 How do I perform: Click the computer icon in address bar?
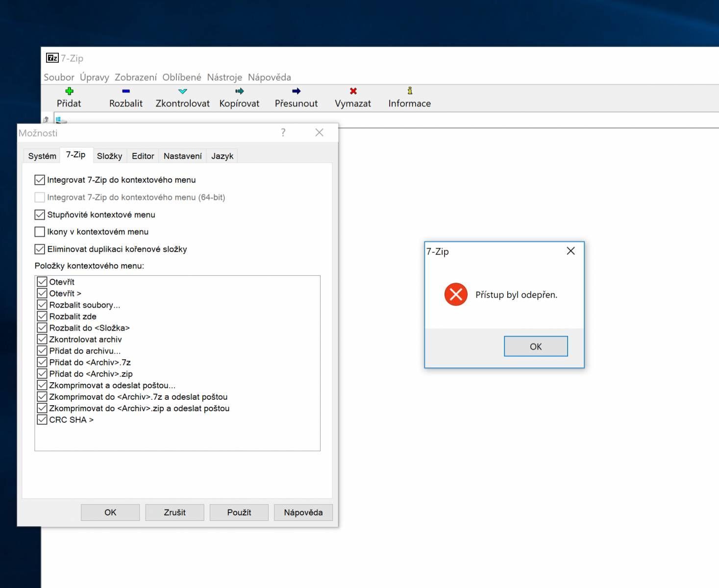60,120
